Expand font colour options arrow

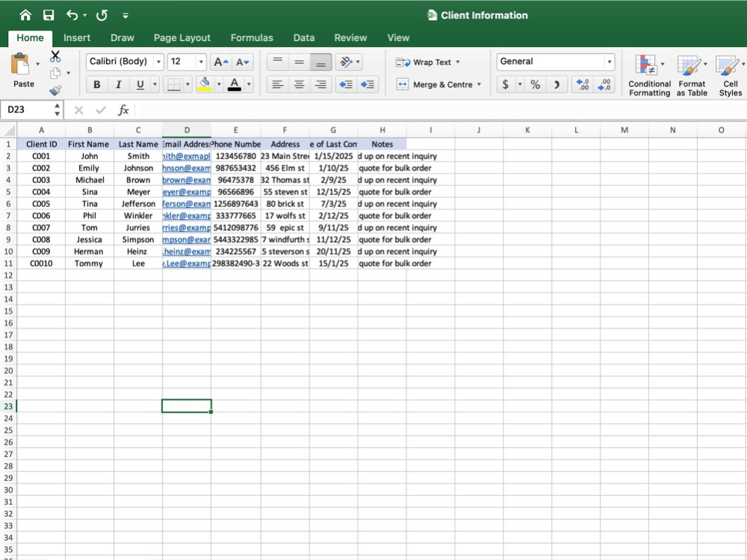[249, 85]
